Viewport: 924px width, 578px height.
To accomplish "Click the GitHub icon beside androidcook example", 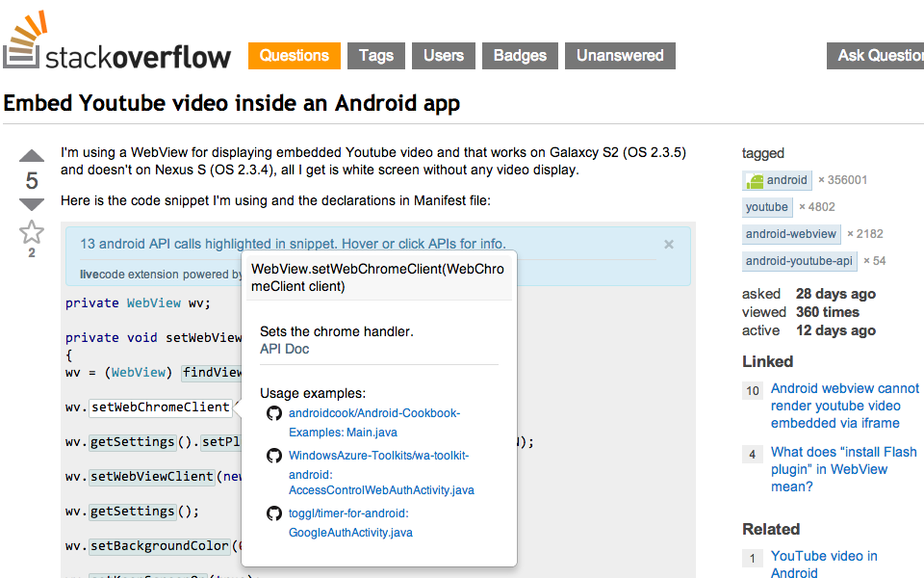I will 274,413.
